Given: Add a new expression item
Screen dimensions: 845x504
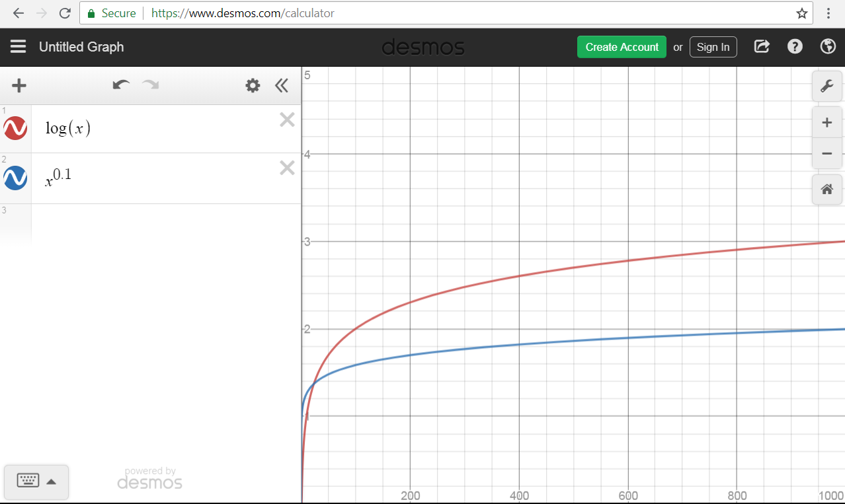Looking at the screenshot, I should click(19, 85).
